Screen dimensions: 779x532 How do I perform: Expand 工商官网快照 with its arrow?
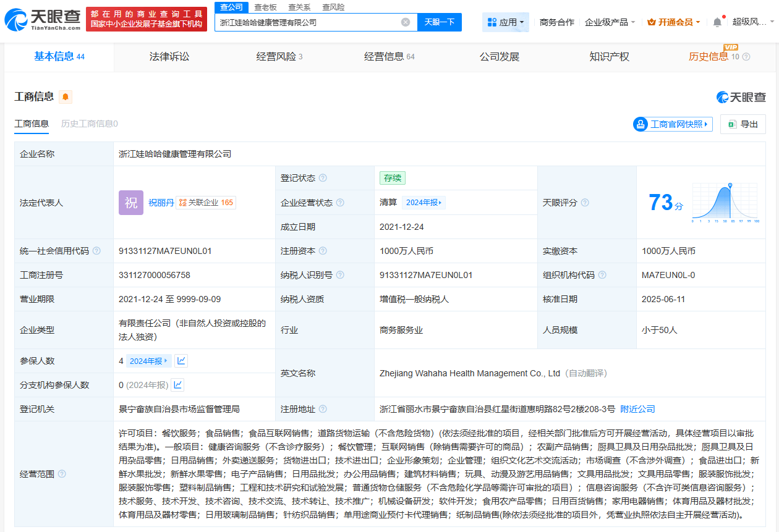[x=707, y=124]
